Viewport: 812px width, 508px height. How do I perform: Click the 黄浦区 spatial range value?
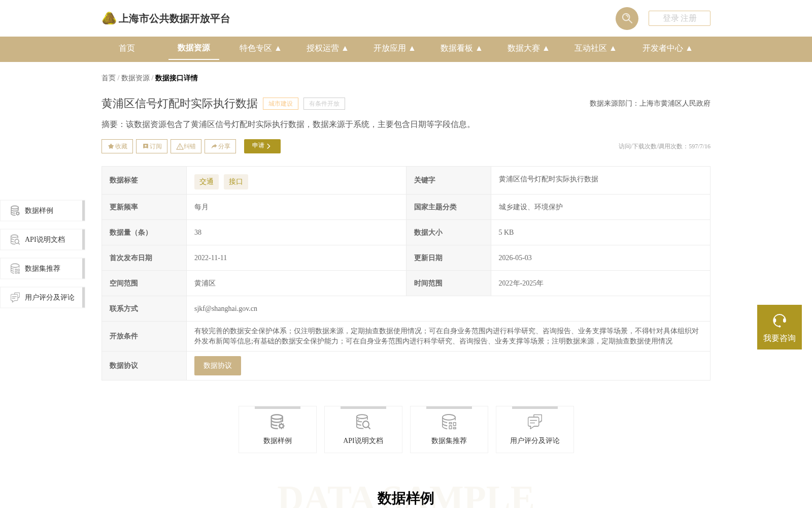click(x=205, y=283)
